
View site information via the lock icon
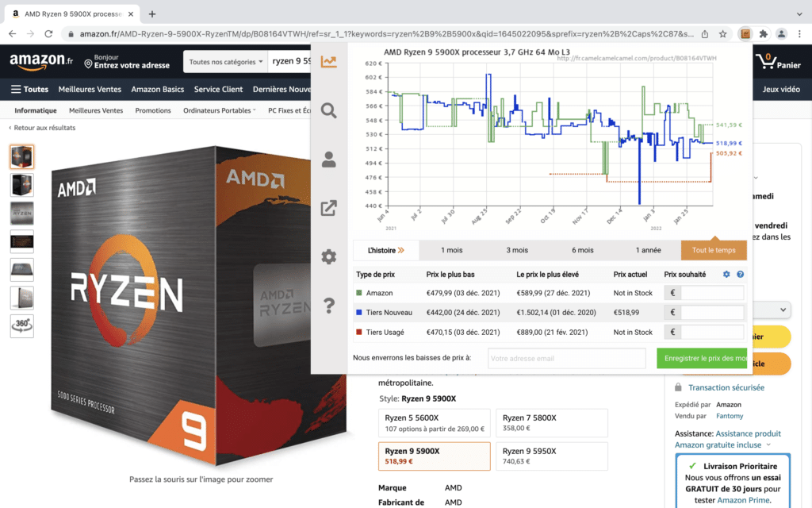(71, 34)
